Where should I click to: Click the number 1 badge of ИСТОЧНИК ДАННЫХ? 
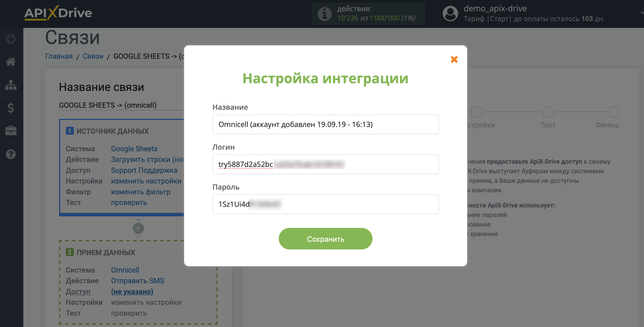[x=70, y=131]
